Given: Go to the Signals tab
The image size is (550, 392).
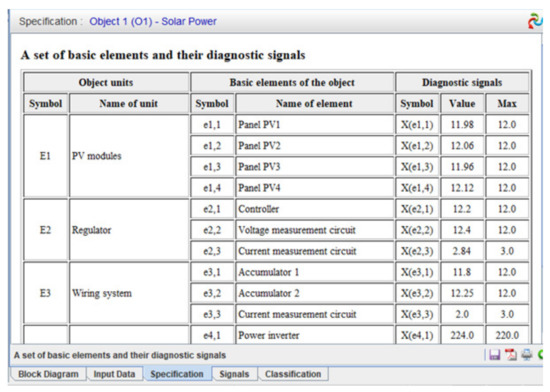Looking at the screenshot, I should 234,374.
